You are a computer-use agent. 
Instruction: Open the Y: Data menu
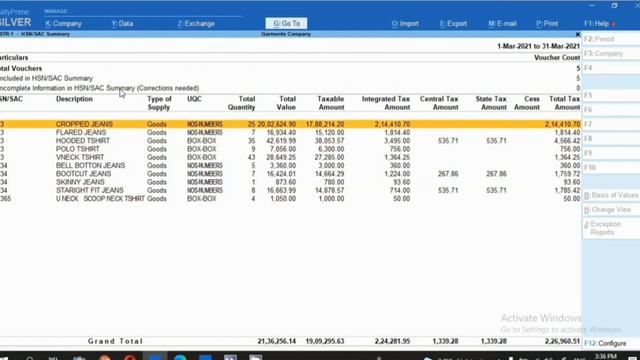122,24
